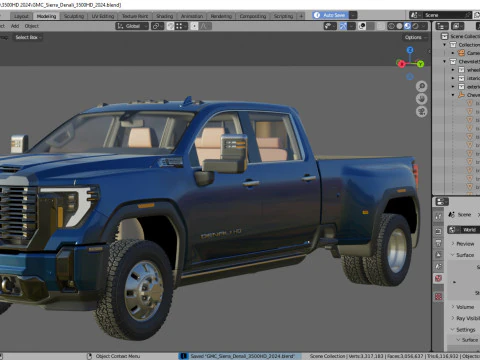The width and height of the screenshot is (480, 360).
Task: Switch to material preview shading
Action: 407,26
